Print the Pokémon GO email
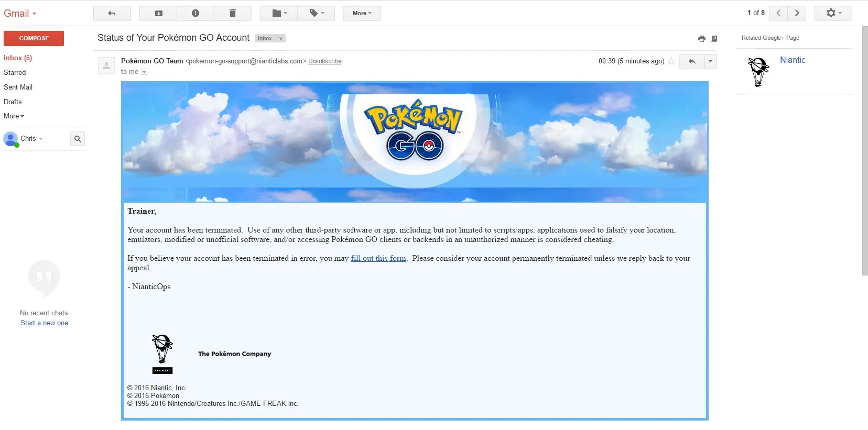868x430 pixels. click(x=701, y=39)
